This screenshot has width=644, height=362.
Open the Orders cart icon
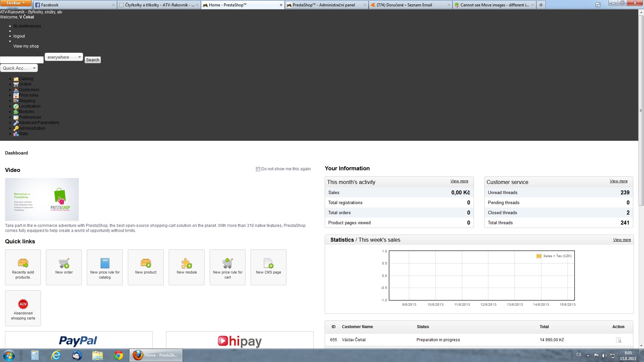click(x=16, y=84)
